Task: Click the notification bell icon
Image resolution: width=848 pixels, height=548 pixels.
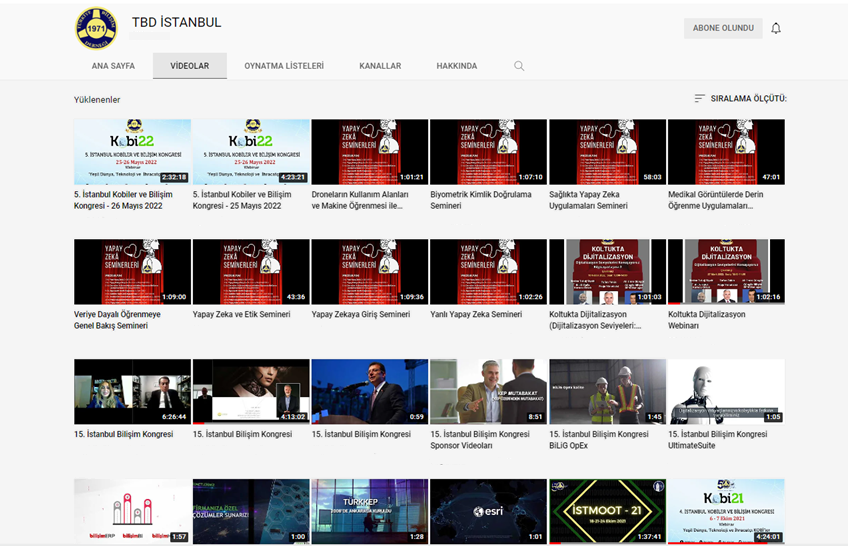Action: 775,28
